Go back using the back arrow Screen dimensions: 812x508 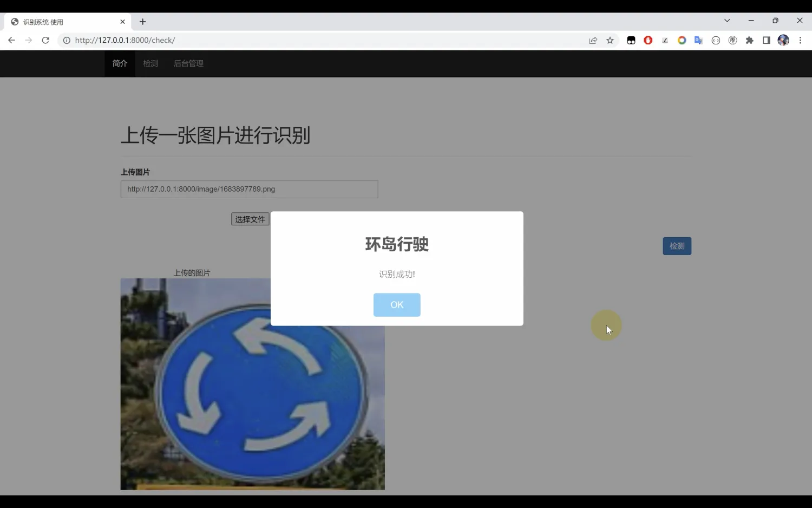coord(11,40)
